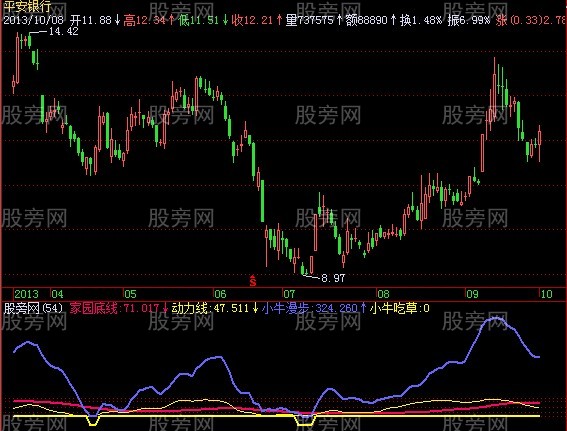Select the 2013 year timeline marker
This screenshot has height=431, width=567.
(x=26, y=294)
